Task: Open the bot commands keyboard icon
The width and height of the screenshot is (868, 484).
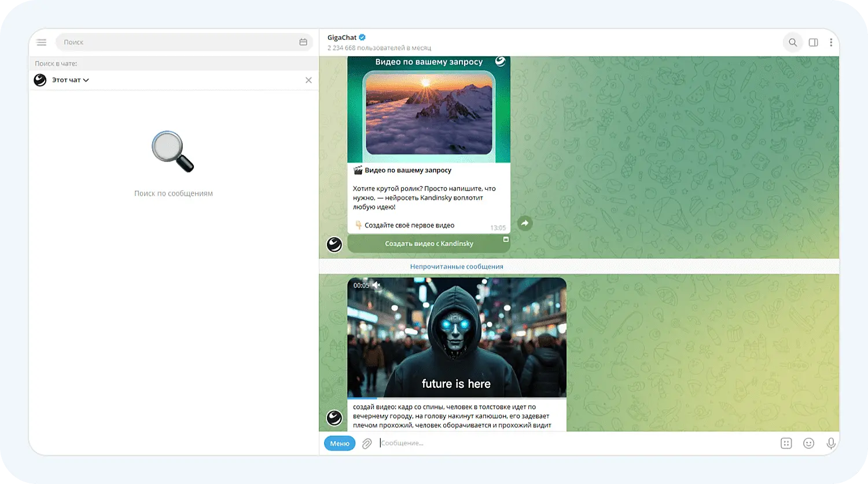Action: tap(786, 443)
